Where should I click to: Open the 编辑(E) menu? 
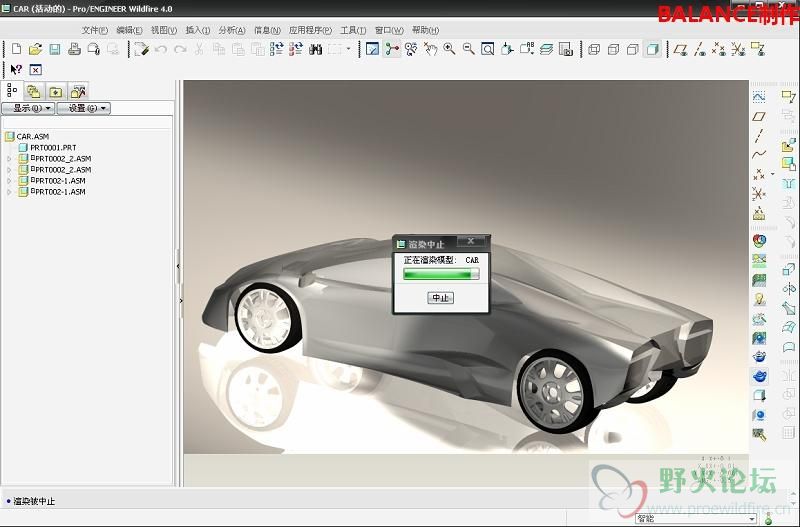tap(129, 30)
